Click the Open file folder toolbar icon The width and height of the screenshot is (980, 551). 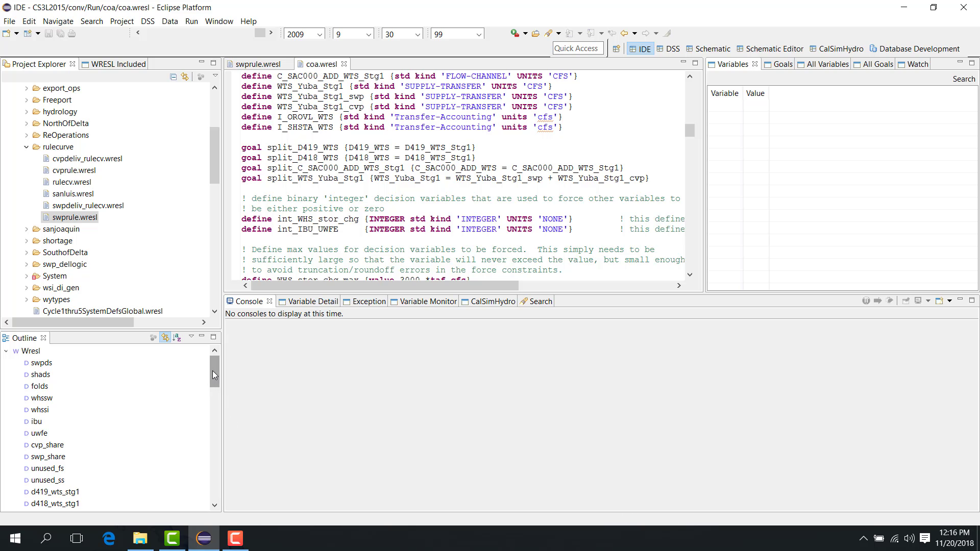click(535, 34)
